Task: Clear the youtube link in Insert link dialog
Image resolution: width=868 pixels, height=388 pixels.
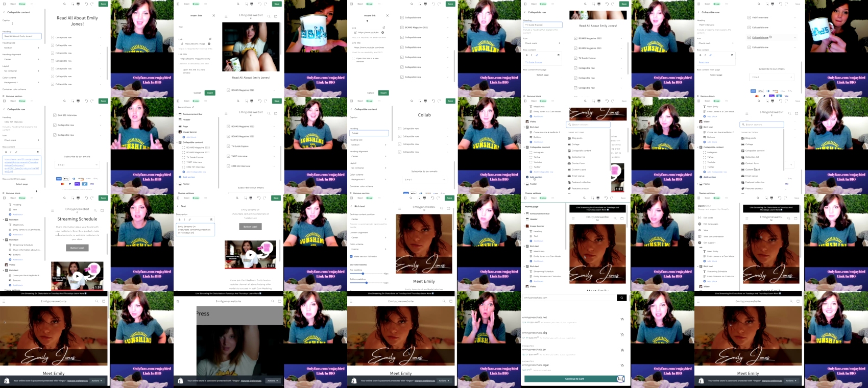Action: [382, 33]
